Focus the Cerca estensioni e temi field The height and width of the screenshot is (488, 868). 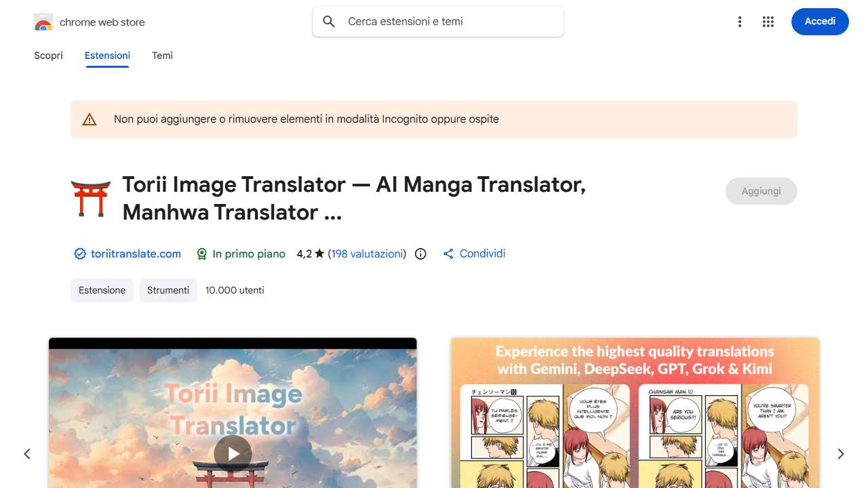coord(448,22)
